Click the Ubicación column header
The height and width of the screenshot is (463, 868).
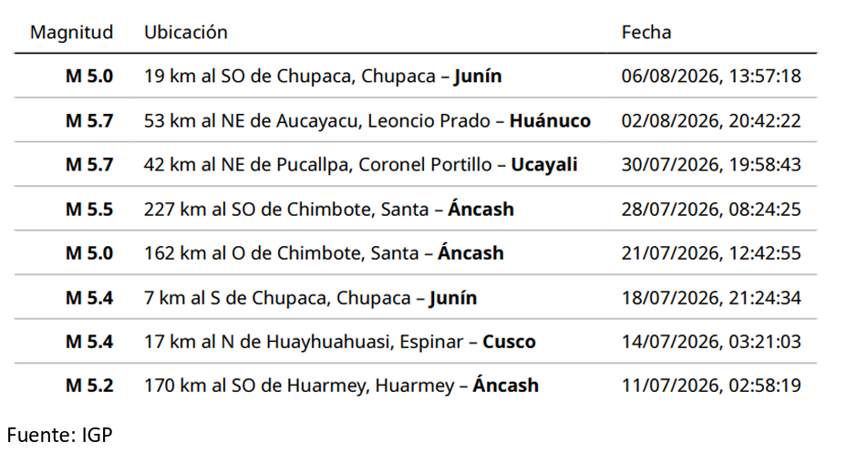pos(185,32)
